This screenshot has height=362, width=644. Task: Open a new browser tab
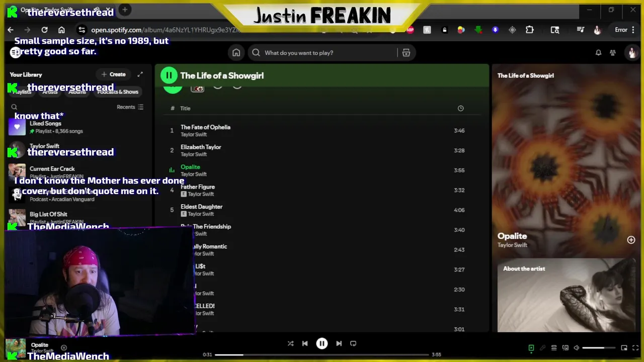click(x=125, y=10)
